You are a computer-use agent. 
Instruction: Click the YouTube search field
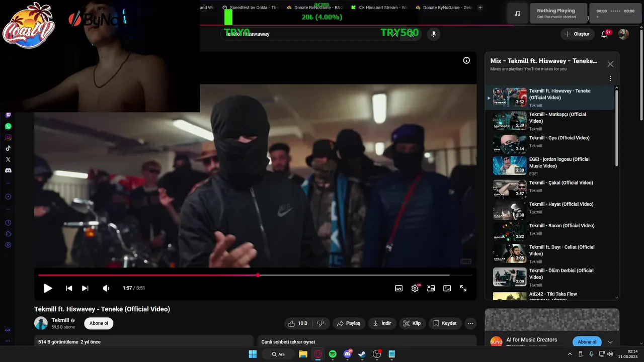(x=312, y=34)
